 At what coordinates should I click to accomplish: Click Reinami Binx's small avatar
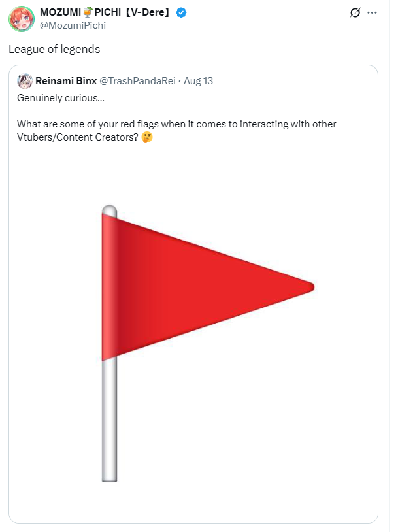[25, 81]
